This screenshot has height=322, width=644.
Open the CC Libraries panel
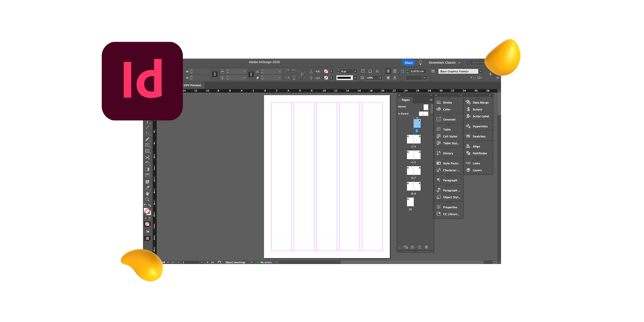[x=448, y=214]
